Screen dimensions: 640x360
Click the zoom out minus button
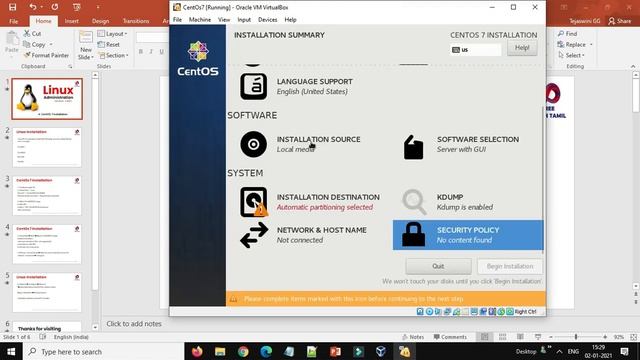pyautogui.click(x=551, y=337)
